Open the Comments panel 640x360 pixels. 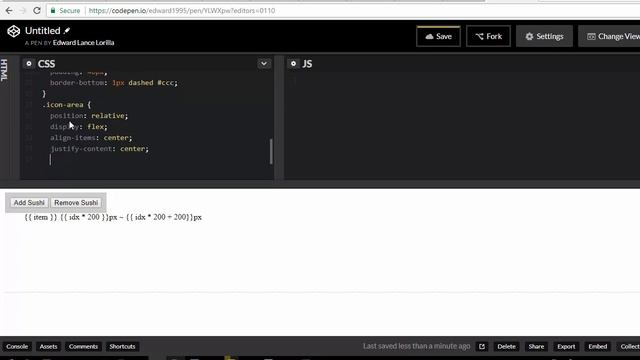click(x=83, y=347)
